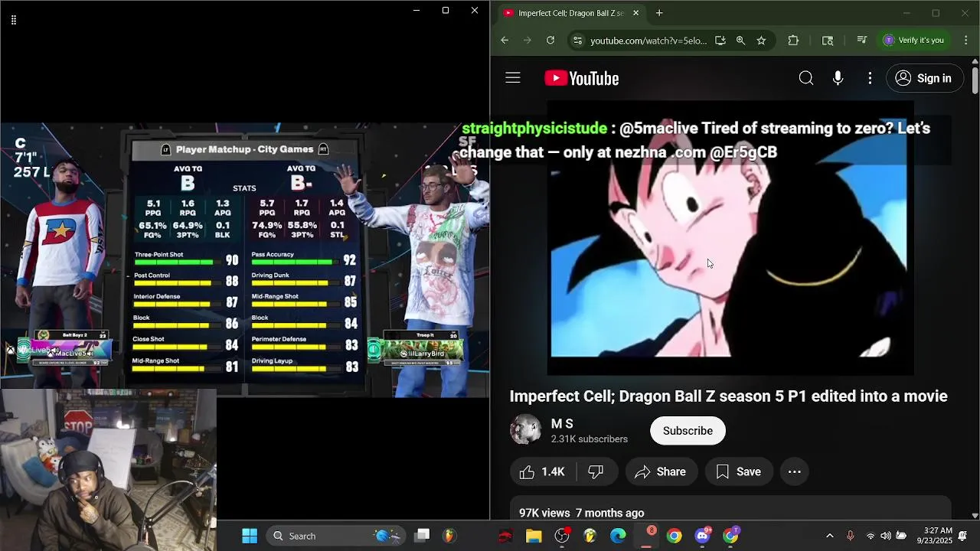Open Discord from the taskbar
Viewport: 980px width, 551px height.
[x=702, y=536]
